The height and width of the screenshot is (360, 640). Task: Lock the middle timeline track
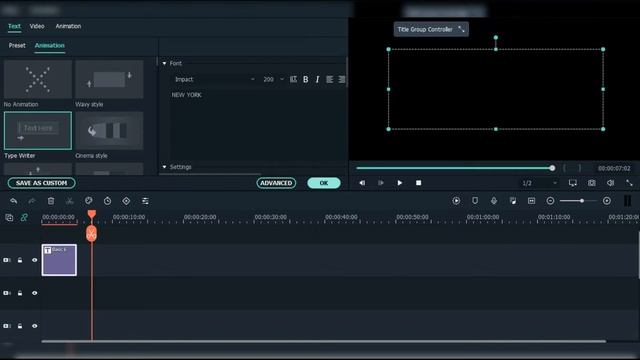(x=20, y=293)
